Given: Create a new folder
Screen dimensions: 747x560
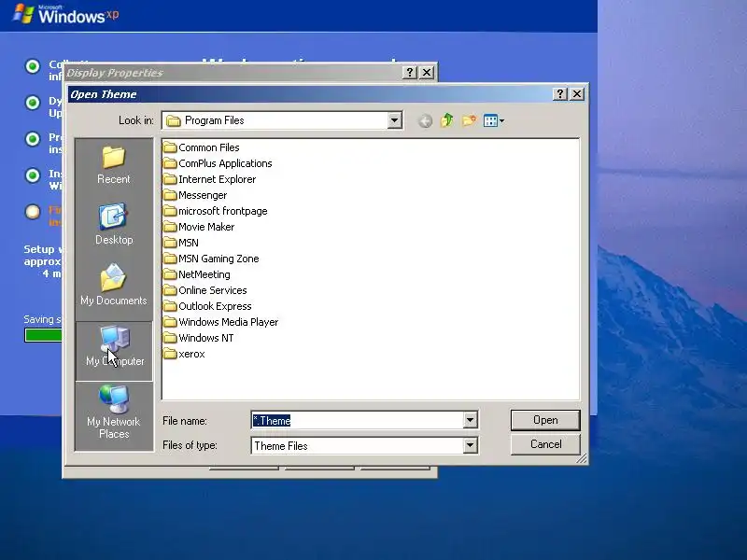Looking at the screenshot, I should (469, 120).
